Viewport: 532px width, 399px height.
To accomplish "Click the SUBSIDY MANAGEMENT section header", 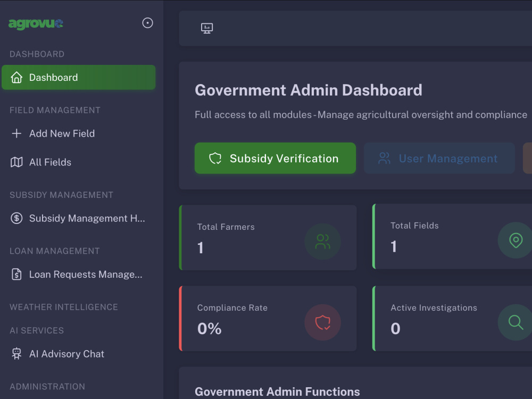I will point(61,195).
